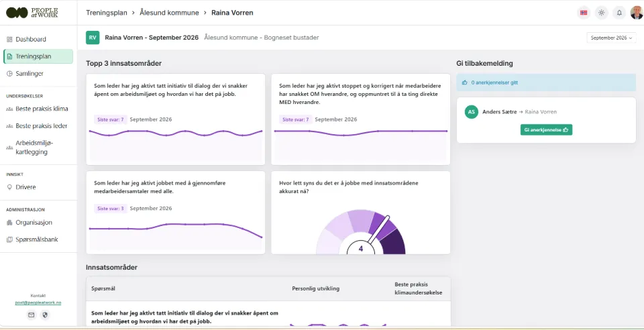
Task: Click the shield privacy icon
Action: pyautogui.click(x=45, y=315)
